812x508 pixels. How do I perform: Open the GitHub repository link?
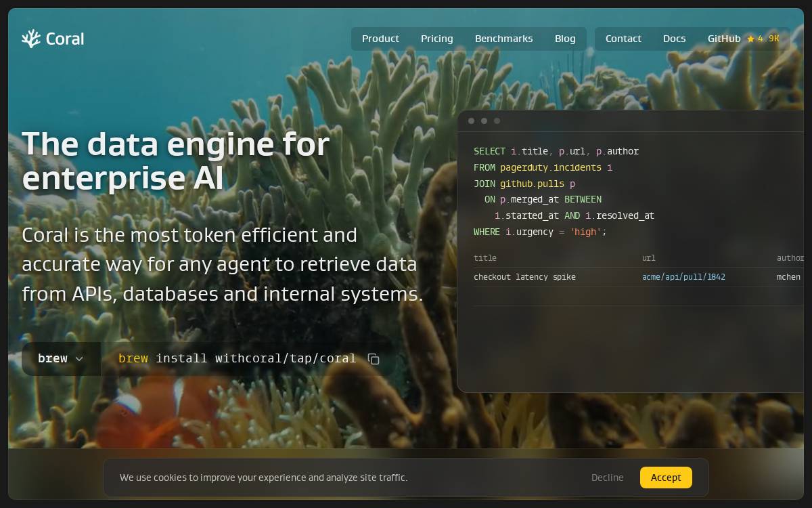point(744,39)
